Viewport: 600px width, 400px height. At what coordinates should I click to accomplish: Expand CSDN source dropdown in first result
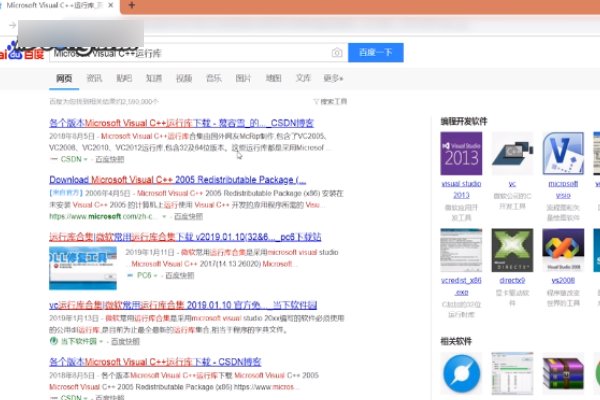(85, 159)
